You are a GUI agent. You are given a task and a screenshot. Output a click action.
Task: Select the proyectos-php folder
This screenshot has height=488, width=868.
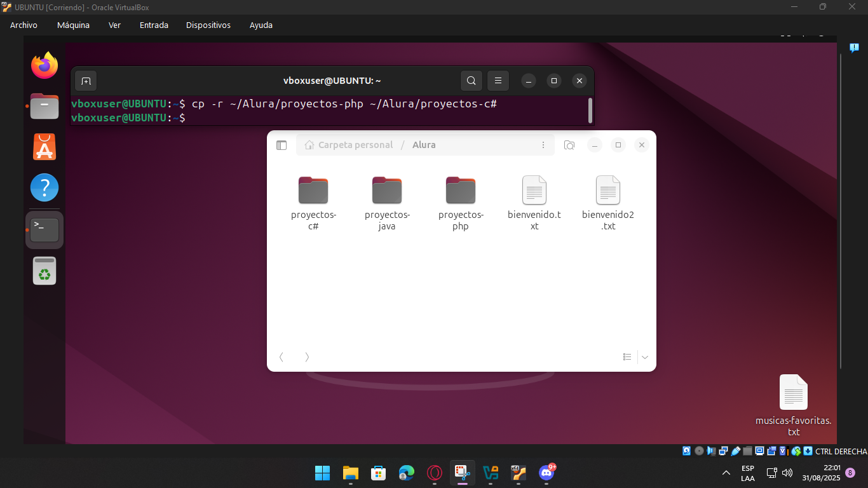(461, 203)
